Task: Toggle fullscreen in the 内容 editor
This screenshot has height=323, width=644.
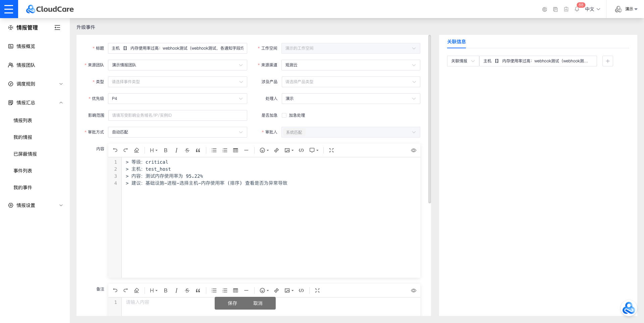Action: click(x=331, y=150)
